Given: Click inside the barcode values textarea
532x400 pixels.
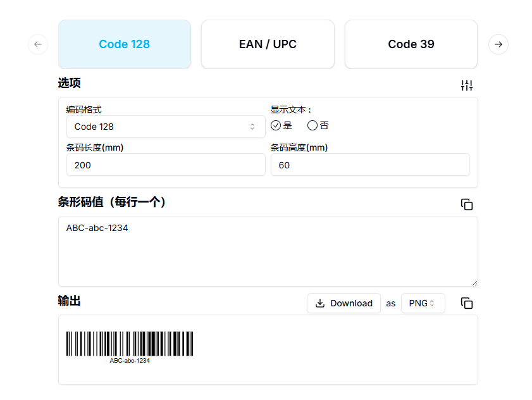Looking at the screenshot, I should 268,251.
